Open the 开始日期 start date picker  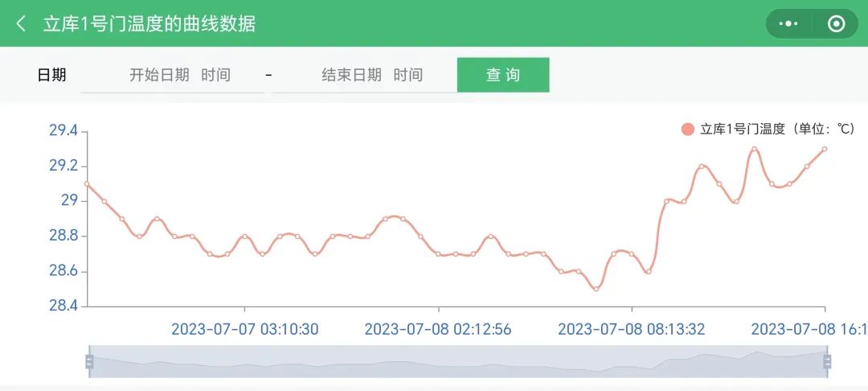pos(179,75)
